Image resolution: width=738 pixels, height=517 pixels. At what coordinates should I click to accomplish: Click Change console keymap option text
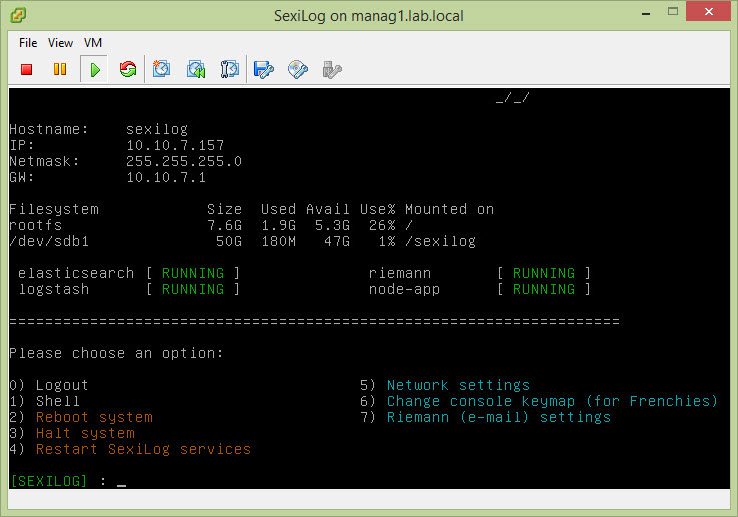coord(552,401)
